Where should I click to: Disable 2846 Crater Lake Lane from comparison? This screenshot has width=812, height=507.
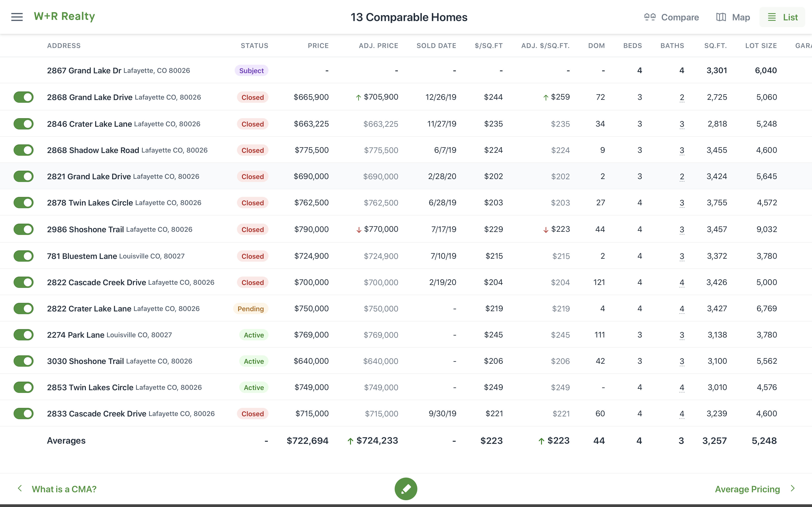[x=23, y=123]
